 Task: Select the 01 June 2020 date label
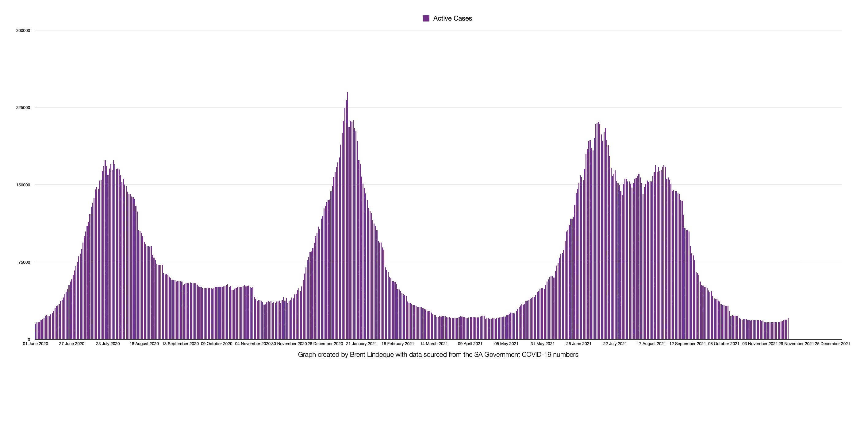tap(35, 344)
